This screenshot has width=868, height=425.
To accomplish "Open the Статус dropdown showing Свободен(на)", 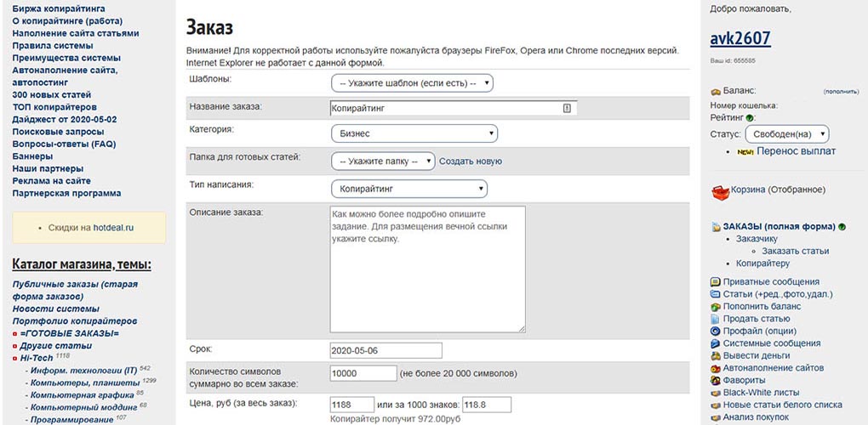I will (787, 134).
